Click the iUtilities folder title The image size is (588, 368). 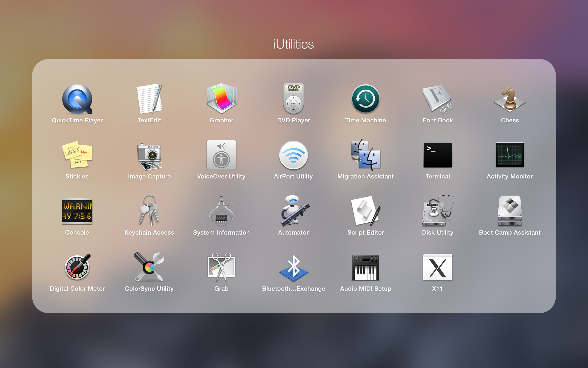[x=294, y=44]
